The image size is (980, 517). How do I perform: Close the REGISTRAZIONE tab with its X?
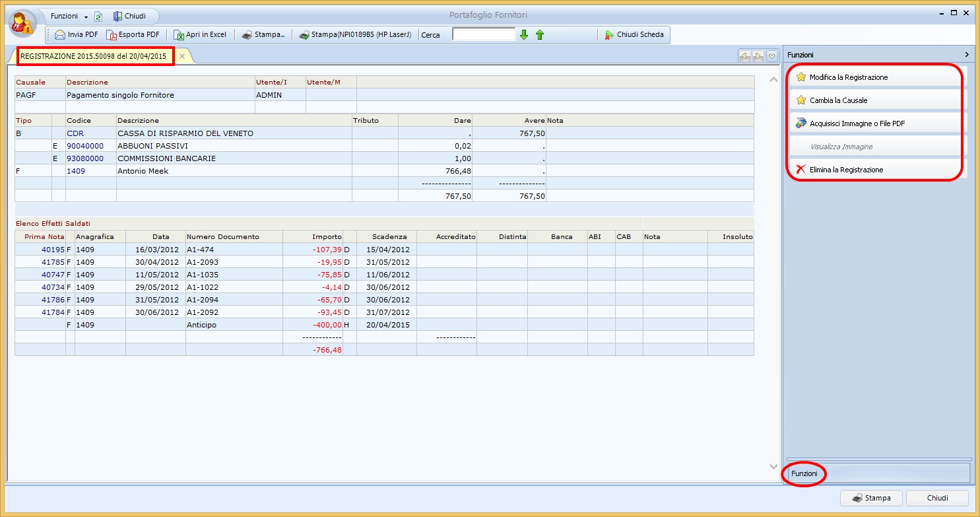point(182,57)
